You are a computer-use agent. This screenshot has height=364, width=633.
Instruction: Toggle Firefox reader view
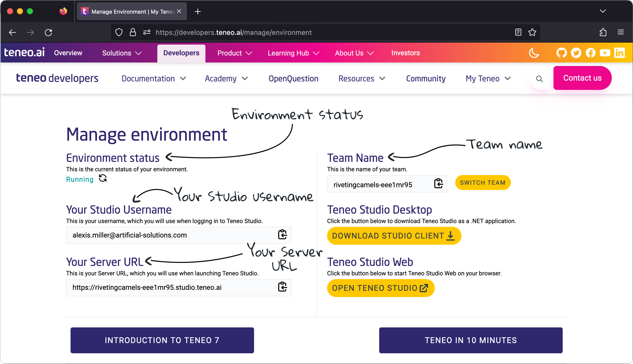click(x=518, y=32)
